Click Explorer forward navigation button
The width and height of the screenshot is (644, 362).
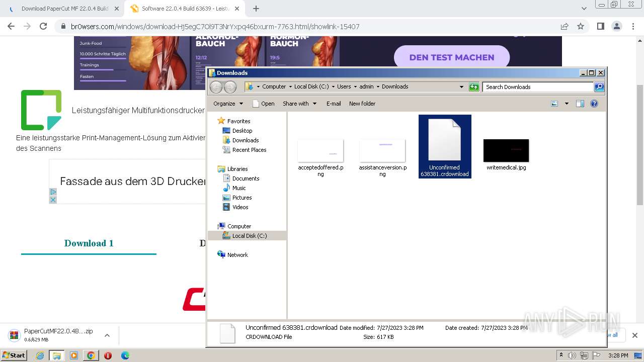tap(230, 87)
